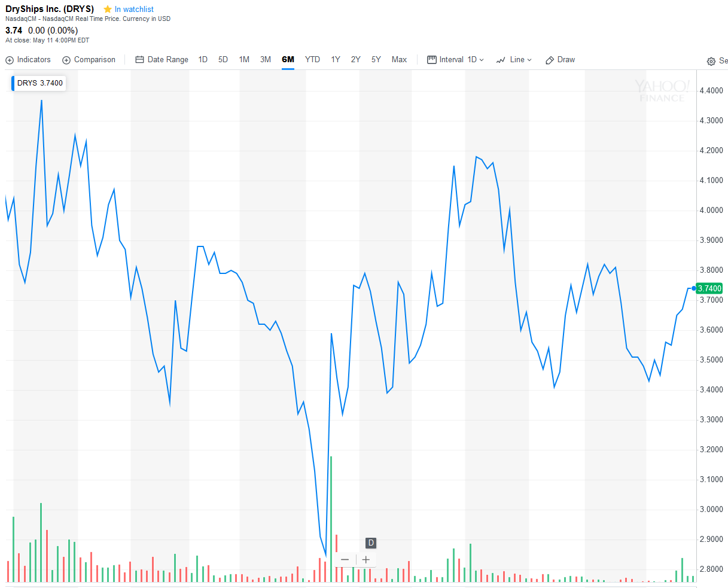This screenshot has height=588, width=728.
Task: Click the watchlist star icon
Action: [x=108, y=9]
